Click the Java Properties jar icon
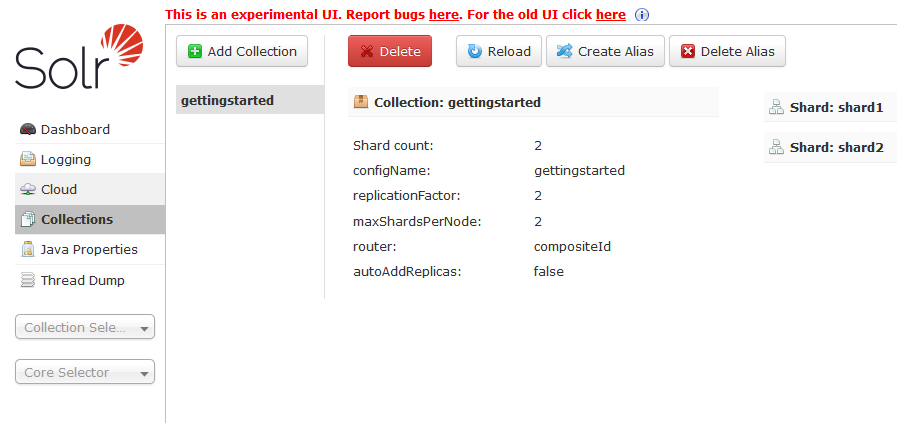897x423 pixels. click(x=27, y=250)
